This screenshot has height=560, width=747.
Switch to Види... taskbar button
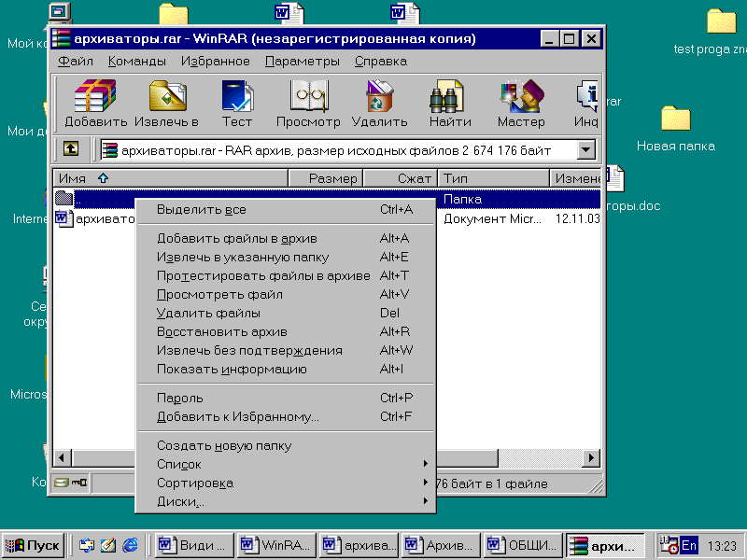194,545
